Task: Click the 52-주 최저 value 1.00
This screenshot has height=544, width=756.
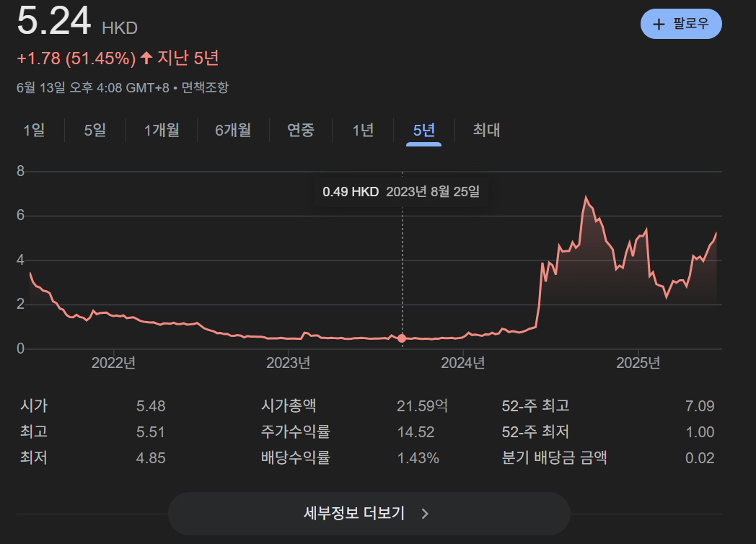Action: [x=700, y=432]
